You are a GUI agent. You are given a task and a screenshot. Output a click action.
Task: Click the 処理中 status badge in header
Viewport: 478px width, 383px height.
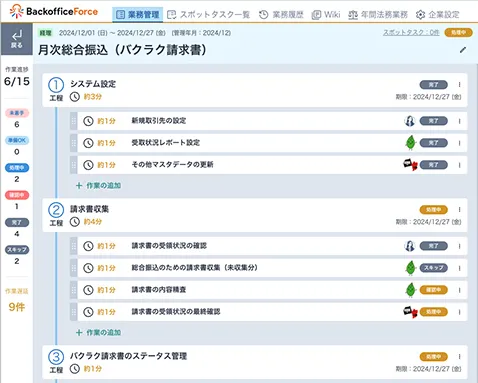click(x=458, y=32)
